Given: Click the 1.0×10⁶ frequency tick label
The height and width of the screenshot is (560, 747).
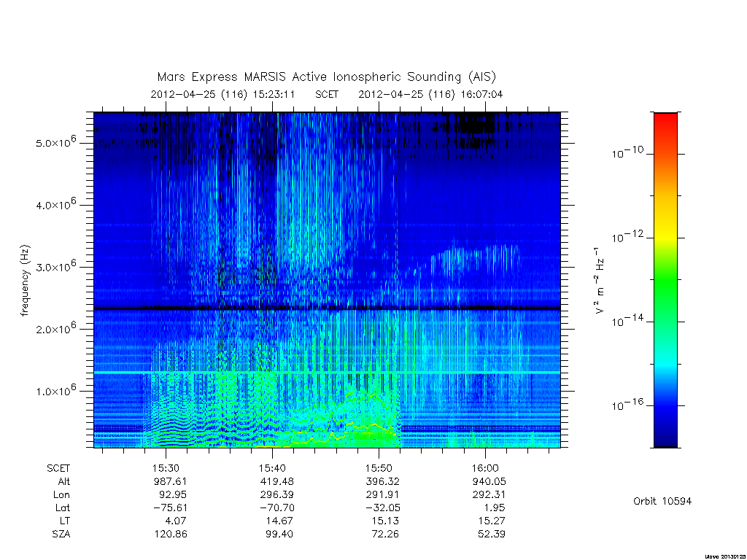Looking at the screenshot, I should (55, 390).
